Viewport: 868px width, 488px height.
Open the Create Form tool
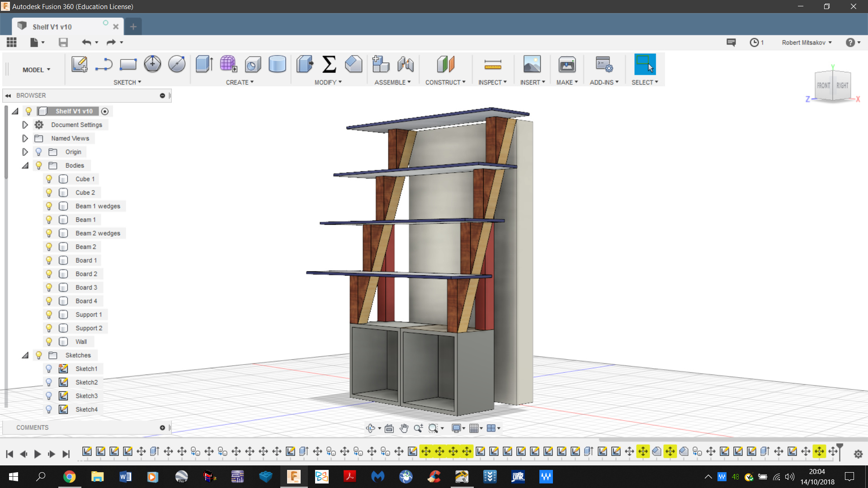coord(228,64)
